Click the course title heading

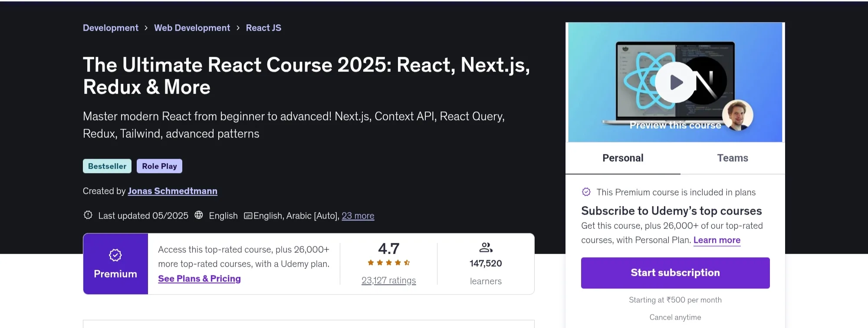point(306,76)
